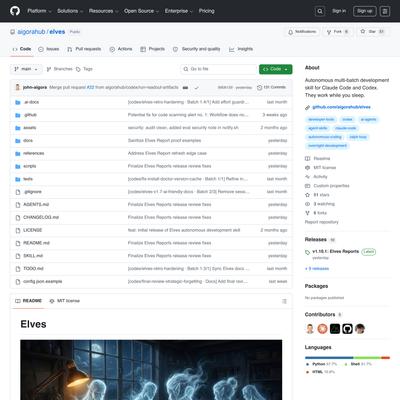Screen dimensions: 400x400
Task: Click Sign in
Action: (339, 11)
